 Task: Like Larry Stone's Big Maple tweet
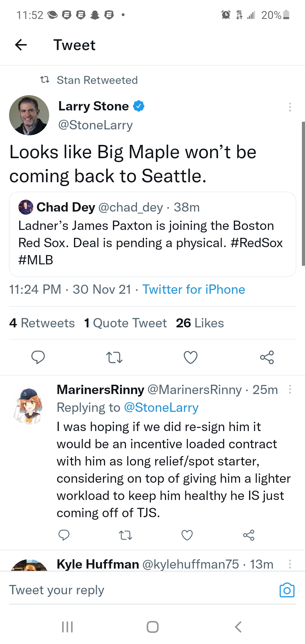pos(191,357)
